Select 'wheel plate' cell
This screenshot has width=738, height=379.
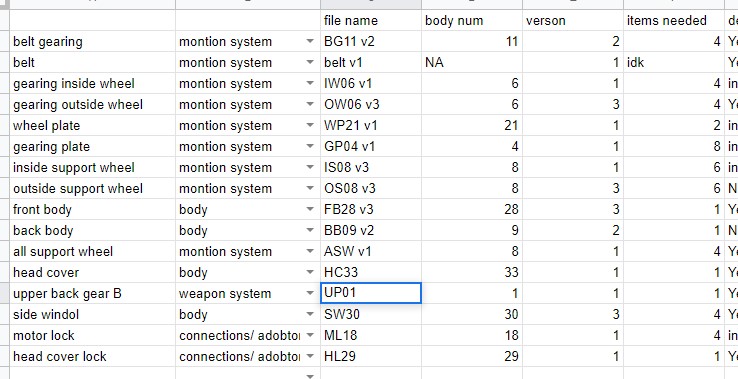pos(93,125)
